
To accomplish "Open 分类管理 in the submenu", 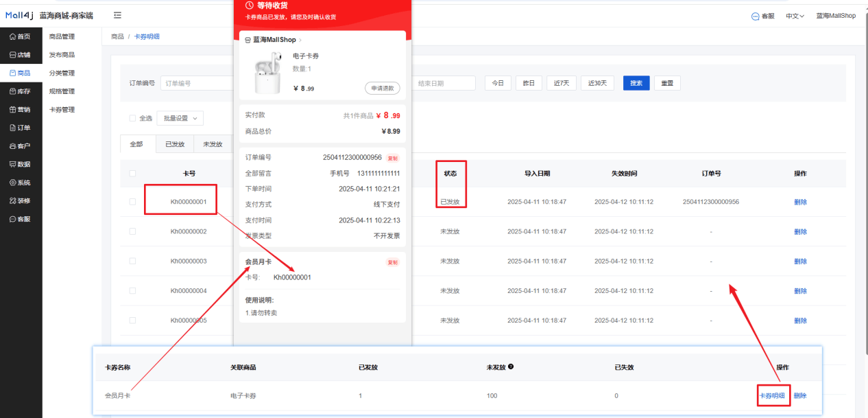I will [62, 73].
